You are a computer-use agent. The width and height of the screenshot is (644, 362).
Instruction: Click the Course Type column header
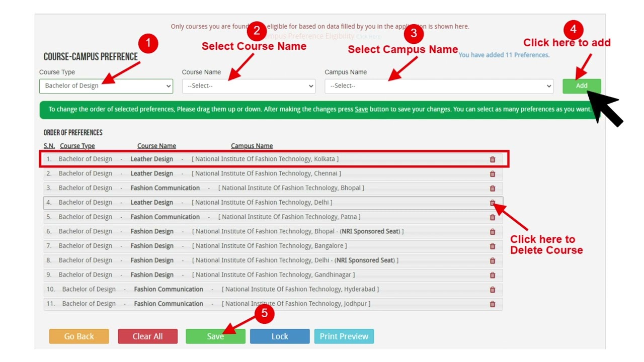(x=77, y=146)
